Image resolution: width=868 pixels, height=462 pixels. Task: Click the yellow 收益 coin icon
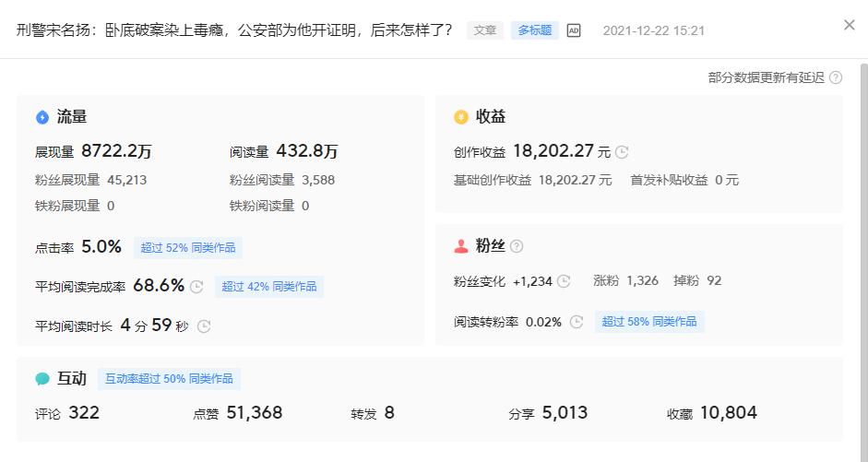460,117
